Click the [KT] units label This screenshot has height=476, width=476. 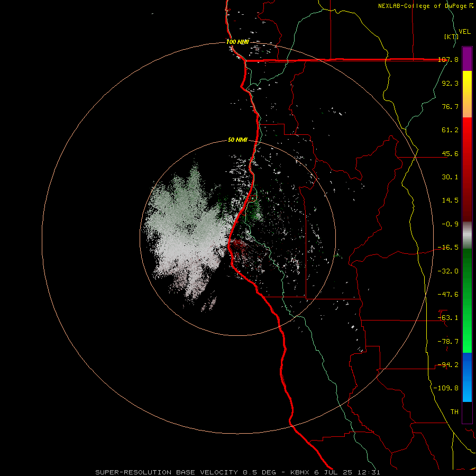[451, 36]
